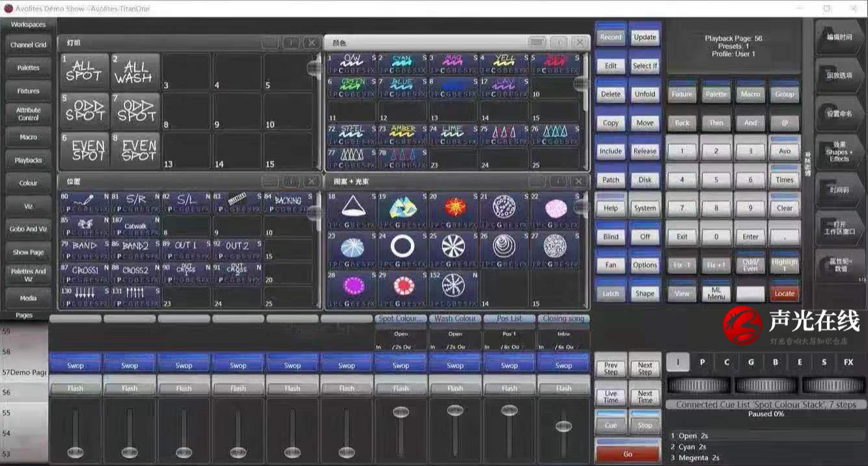Select the ALL WASH fixture group
868x466 pixels.
135,71
